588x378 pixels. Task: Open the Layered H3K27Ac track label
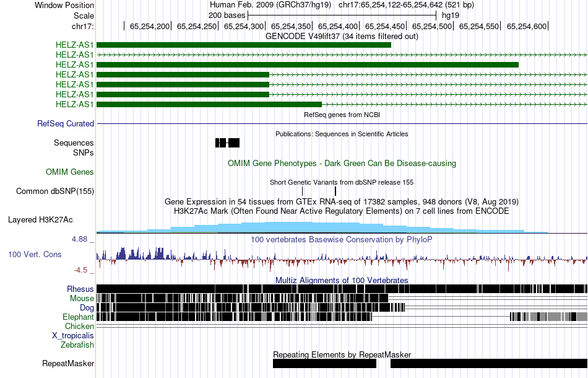40,219
